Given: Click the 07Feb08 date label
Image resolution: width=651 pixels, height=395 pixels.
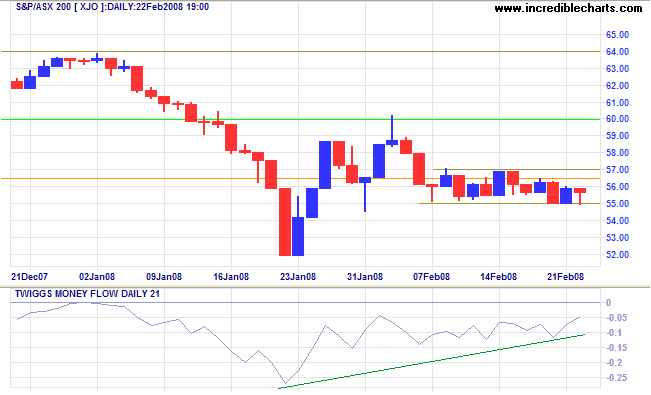Looking at the screenshot, I should (431, 277).
